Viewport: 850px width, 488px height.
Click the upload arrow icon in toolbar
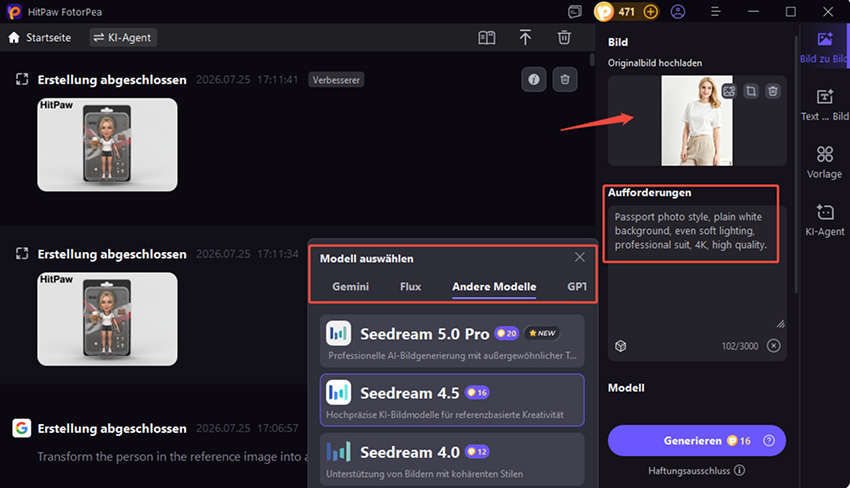[x=525, y=37]
